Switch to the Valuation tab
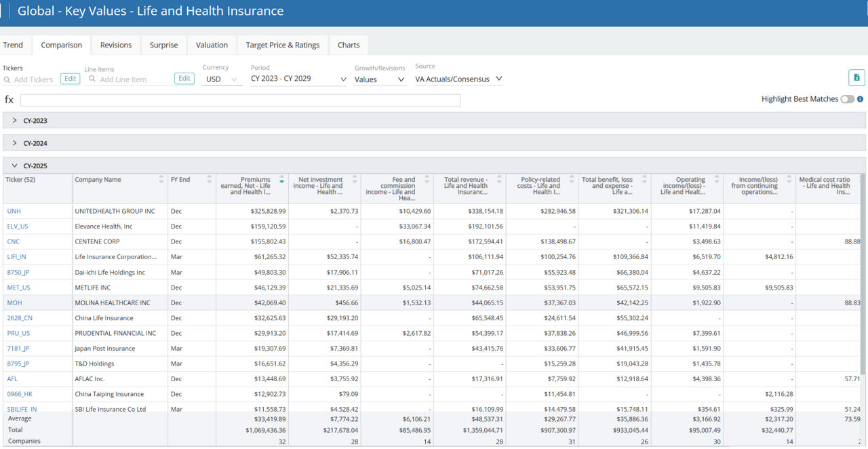Screen dimensions: 868x449 212,45
